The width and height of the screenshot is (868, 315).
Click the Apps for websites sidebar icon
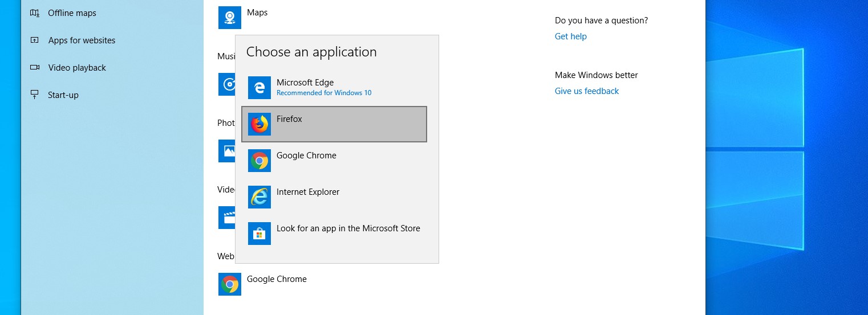pyautogui.click(x=35, y=40)
